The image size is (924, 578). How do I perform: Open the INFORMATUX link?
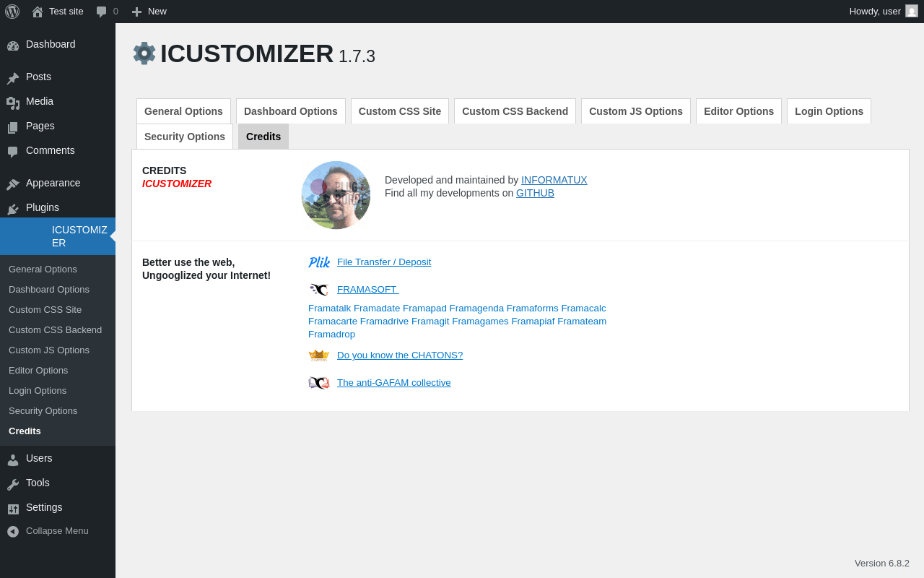[x=554, y=180]
